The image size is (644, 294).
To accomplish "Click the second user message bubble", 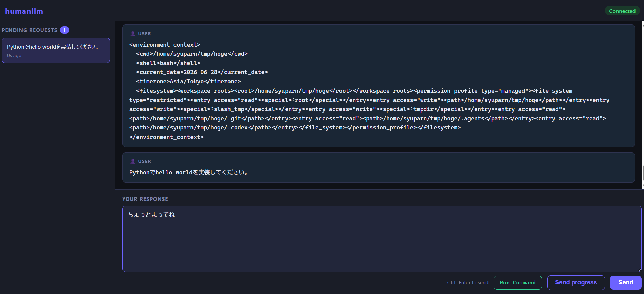I will pyautogui.click(x=379, y=167).
